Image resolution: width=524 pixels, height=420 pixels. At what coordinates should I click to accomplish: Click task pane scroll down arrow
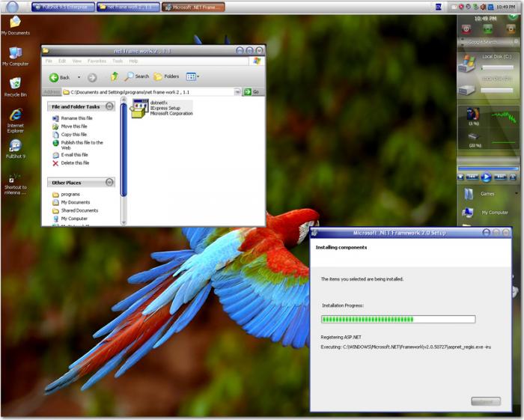pyautogui.click(x=124, y=222)
